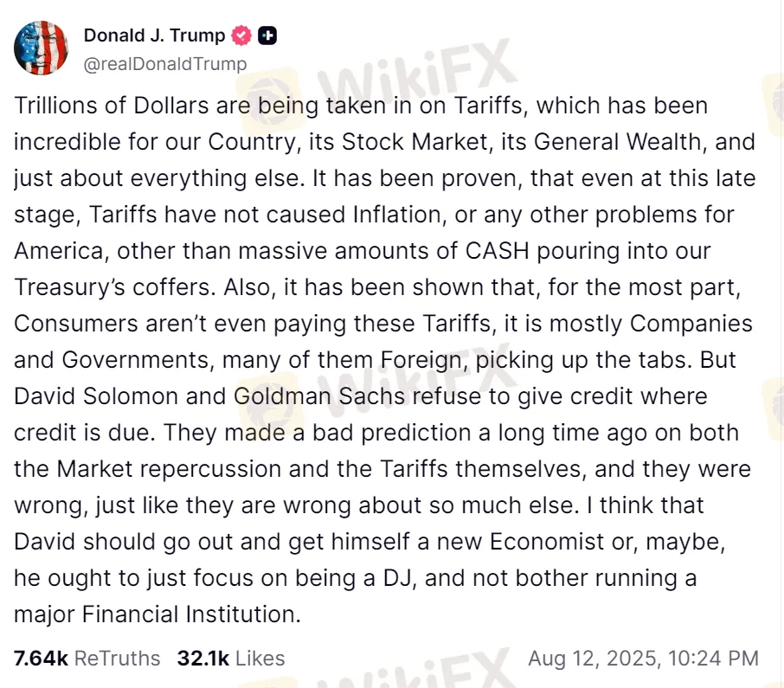Image resolution: width=784 pixels, height=688 pixels.
Task: Click the capitalized word "CASH"
Action: pyautogui.click(x=498, y=251)
